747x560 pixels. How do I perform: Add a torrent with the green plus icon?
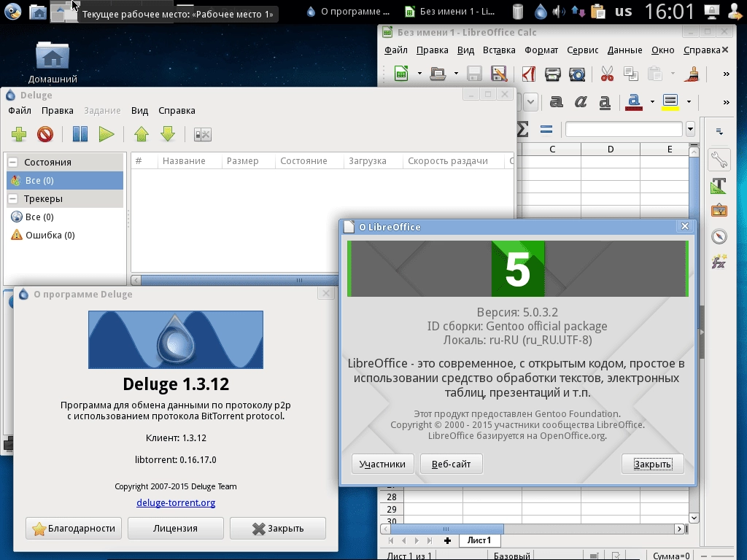coord(18,134)
